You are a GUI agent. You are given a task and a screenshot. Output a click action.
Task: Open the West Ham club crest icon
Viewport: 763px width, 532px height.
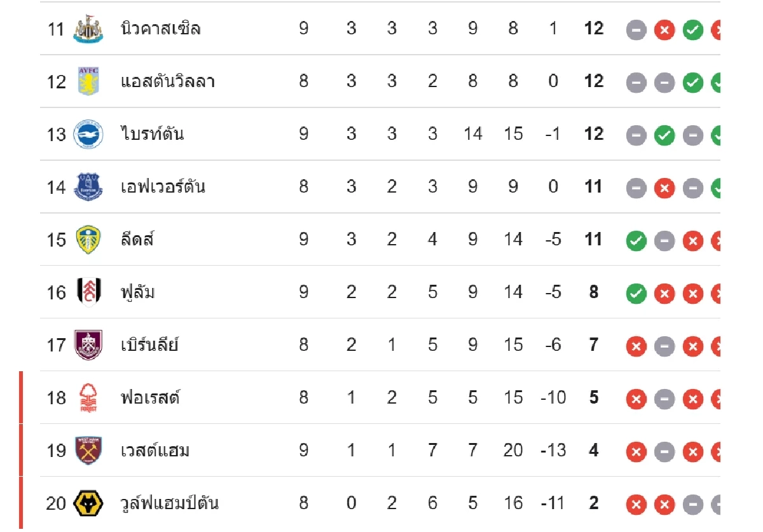pos(88,451)
